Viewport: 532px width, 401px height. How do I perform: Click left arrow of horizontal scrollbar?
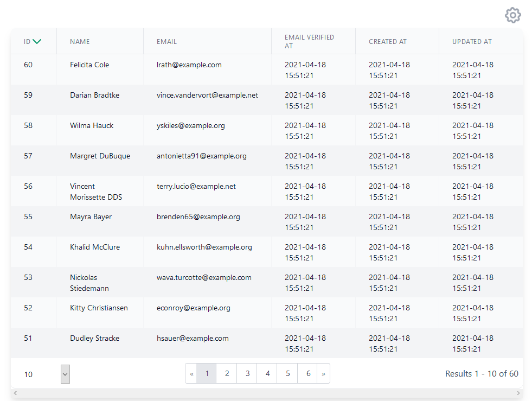[x=15, y=393]
